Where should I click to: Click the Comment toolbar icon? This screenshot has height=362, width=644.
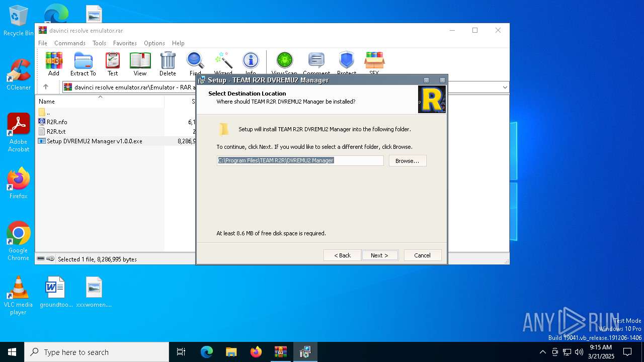[316, 64]
